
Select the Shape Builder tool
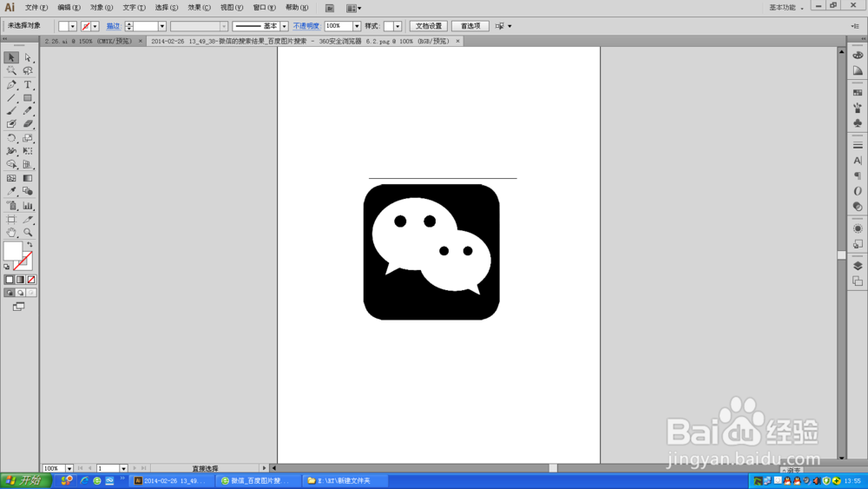[x=11, y=164]
